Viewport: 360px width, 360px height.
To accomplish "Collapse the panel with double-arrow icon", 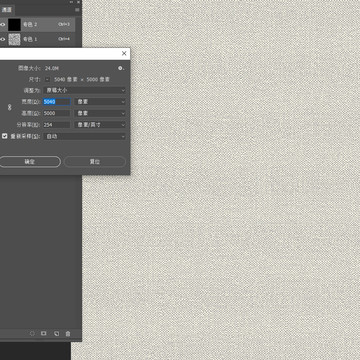I will (71, 2).
